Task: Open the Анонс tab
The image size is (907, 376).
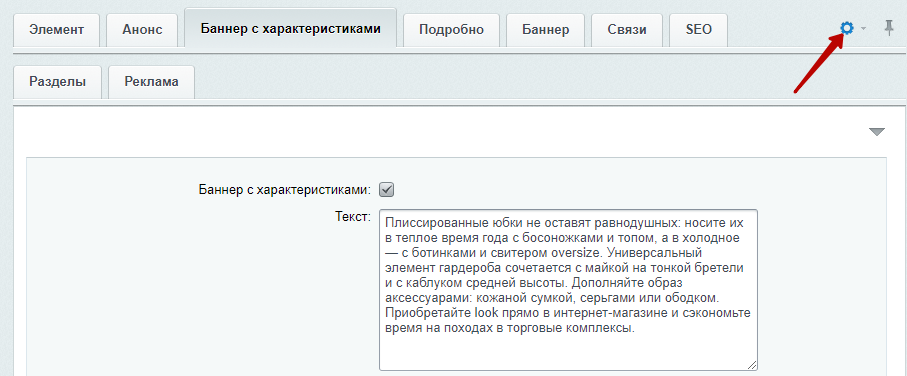Action: [x=142, y=30]
